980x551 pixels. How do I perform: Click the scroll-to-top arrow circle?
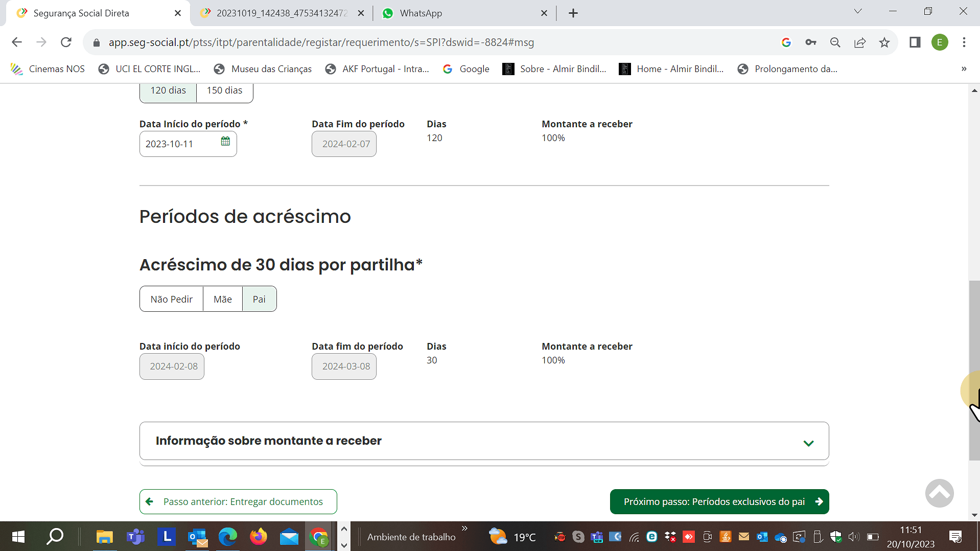[x=939, y=493]
